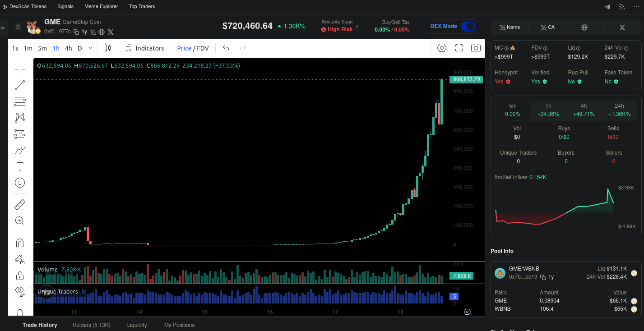
Task: Take a chart snapshot with camera icon
Action: (476, 48)
